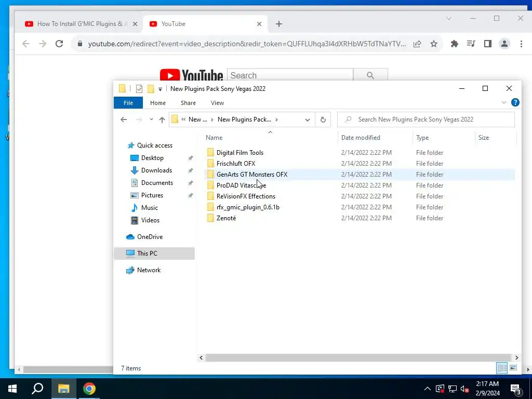Open notification center
The width and height of the screenshot is (532, 399).
click(516, 389)
